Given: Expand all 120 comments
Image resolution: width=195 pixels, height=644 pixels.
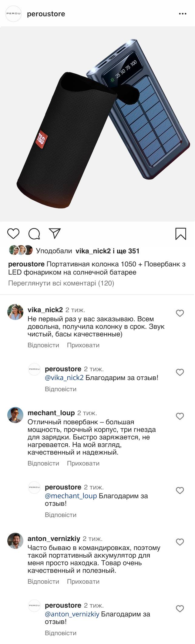Looking at the screenshot, I should [61, 283].
